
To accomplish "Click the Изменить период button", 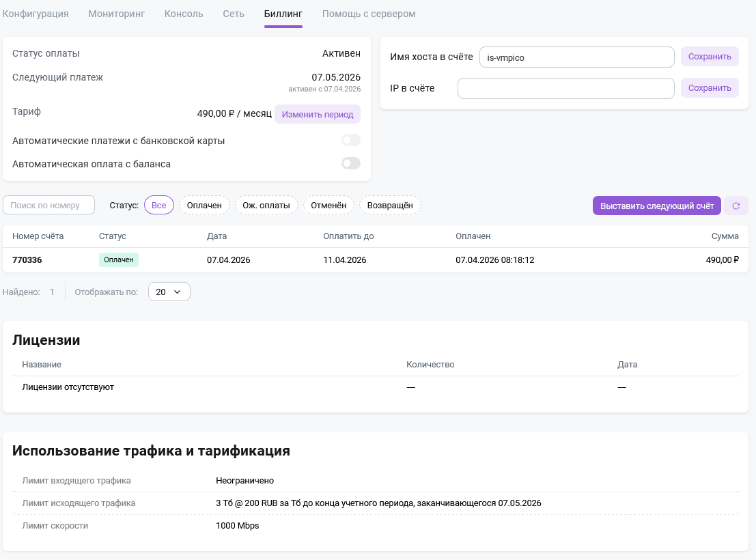I will [318, 114].
